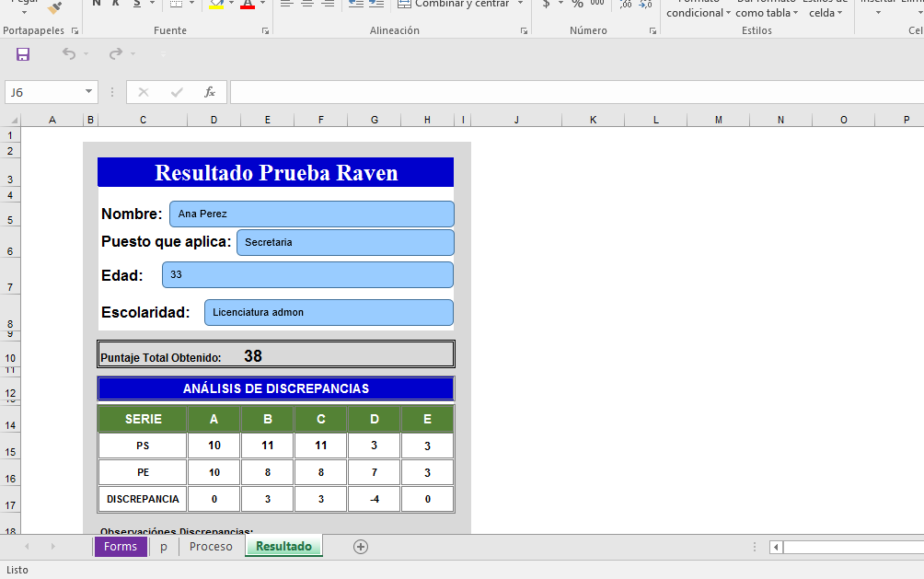Apply the yellow fill color
The width and height of the screenshot is (924, 579).
216,4
